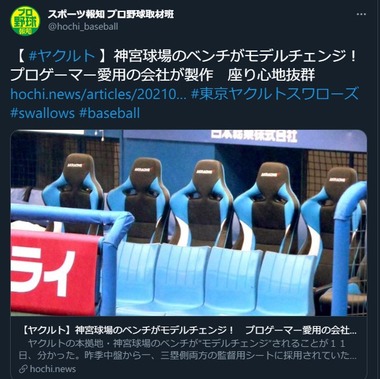This screenshot has height=379, width=380.
Task: Open the プロ野球 profile avatar
Action: click(25, 21)
